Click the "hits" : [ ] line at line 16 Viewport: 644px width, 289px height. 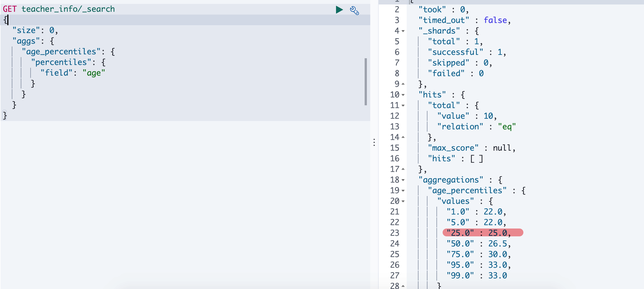coord(456,159)
